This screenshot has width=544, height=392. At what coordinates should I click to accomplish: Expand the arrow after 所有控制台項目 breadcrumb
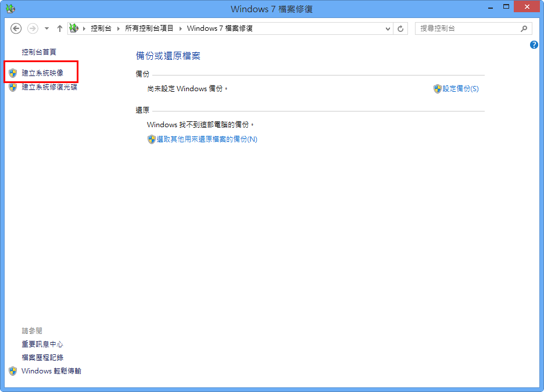tap(180, 28)
